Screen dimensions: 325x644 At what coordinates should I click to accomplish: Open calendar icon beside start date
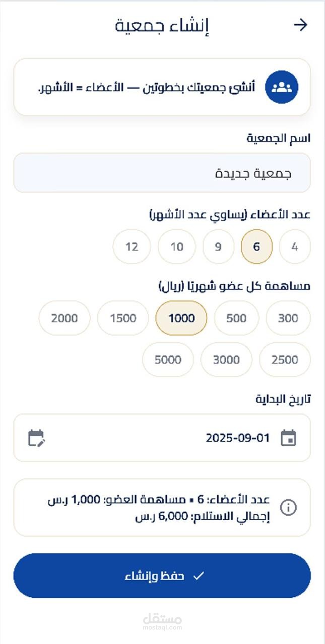click(288, 438)
